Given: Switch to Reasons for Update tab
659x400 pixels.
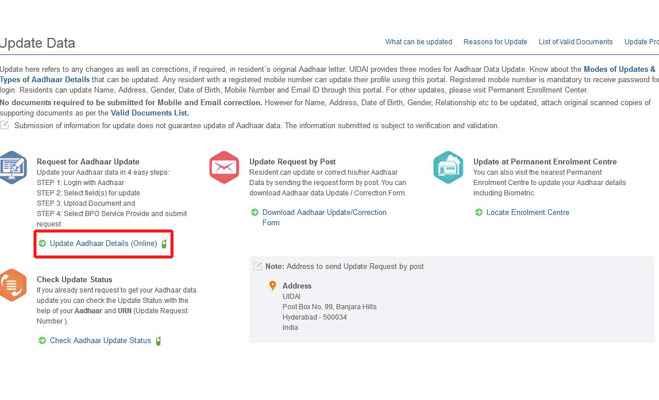Looking at the screenshot, I should tap(495, 42).
